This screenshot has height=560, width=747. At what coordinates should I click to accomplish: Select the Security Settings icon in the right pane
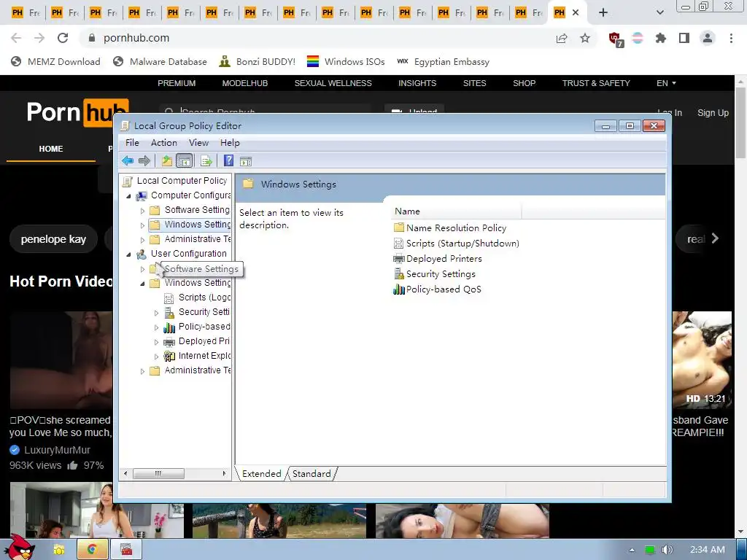point(399,274)
